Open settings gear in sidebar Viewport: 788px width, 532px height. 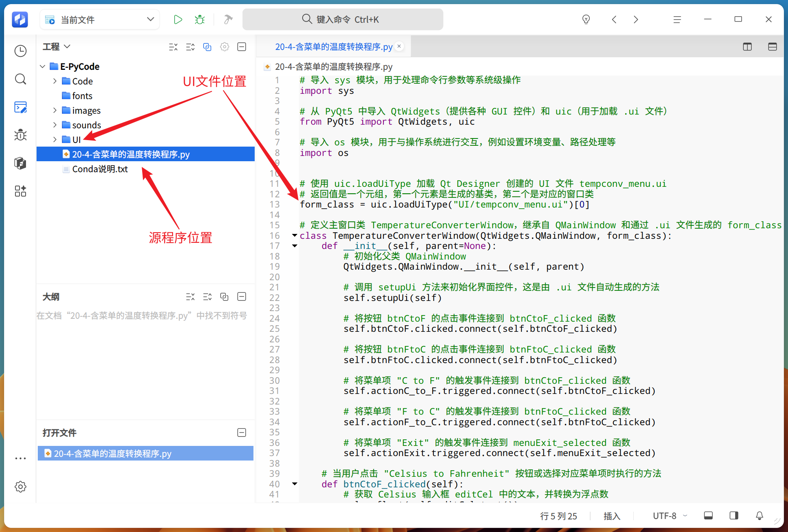pos(20,487)
